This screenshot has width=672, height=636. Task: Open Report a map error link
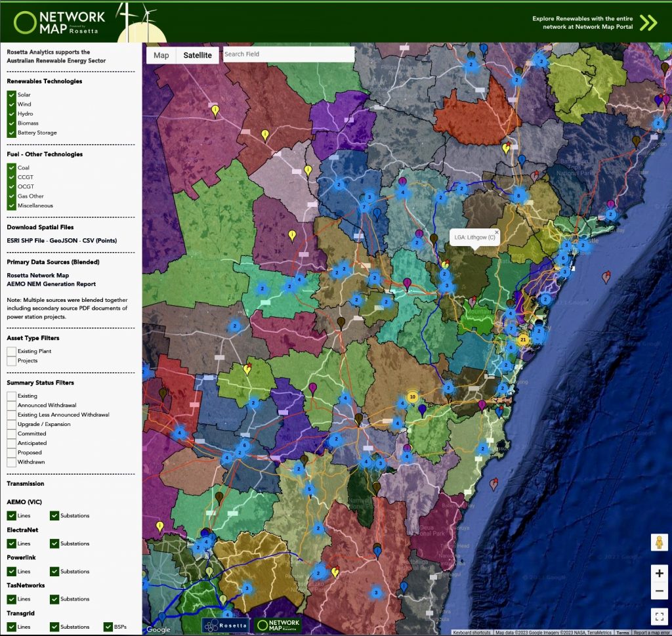(x=652, y=633)
